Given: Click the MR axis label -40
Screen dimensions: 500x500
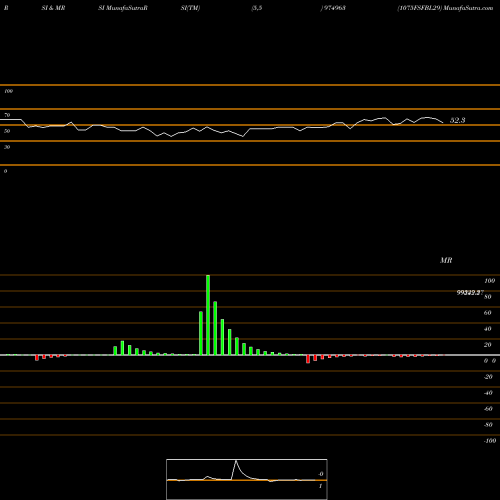Looking at the screenshot, I should pos(488,393).
